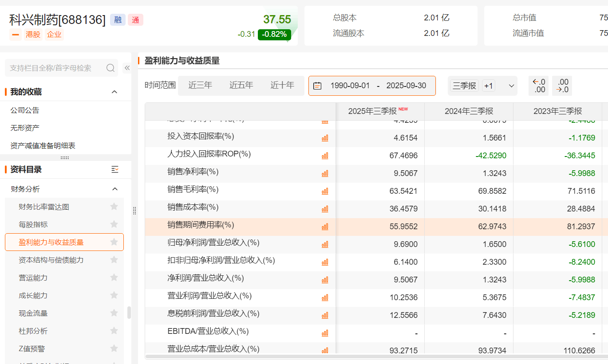The image size is (608, 364).
Task: Click the search magnifier icon in sidebar
Action: 111,68
